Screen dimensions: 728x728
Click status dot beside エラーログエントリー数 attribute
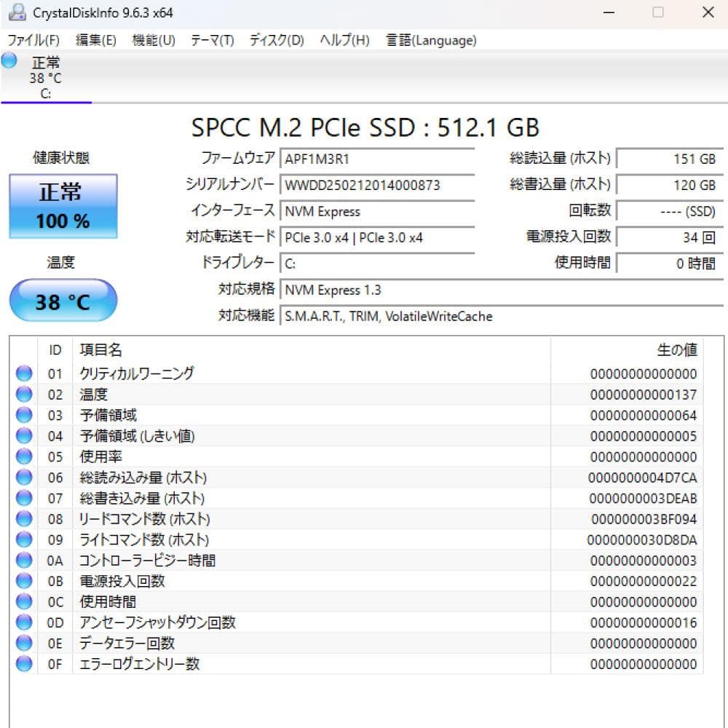coord(24,664)
